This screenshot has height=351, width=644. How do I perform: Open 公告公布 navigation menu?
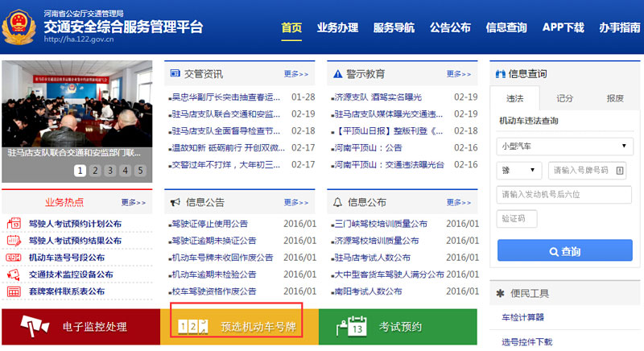pos(450,27)
